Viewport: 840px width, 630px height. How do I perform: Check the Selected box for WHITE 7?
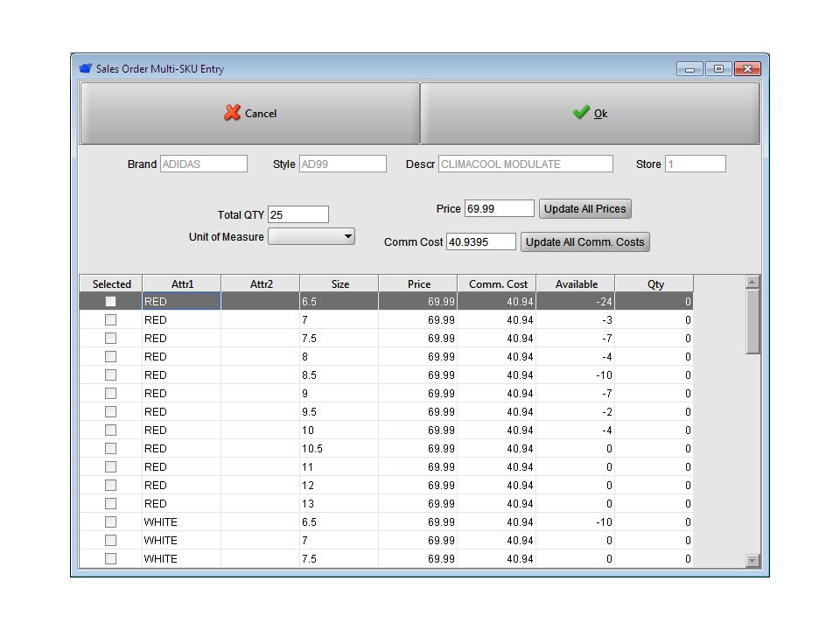click(x=110, y=541)
